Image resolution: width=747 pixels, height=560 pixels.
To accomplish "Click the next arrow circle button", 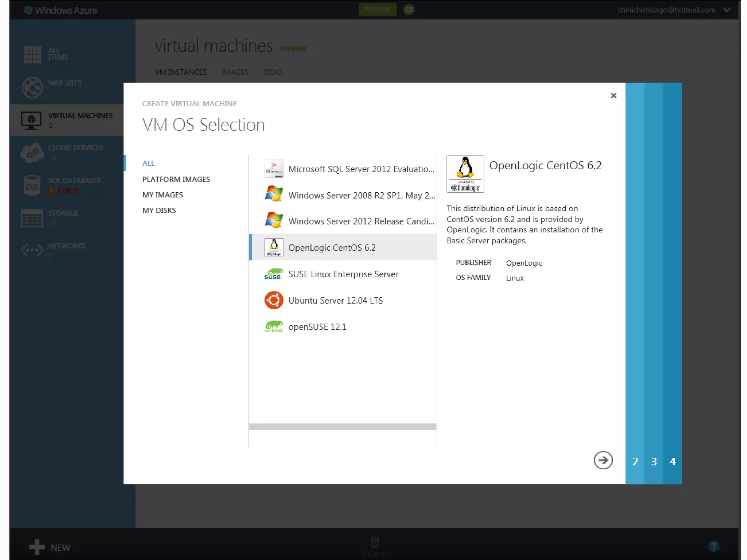I will [603, 460].
